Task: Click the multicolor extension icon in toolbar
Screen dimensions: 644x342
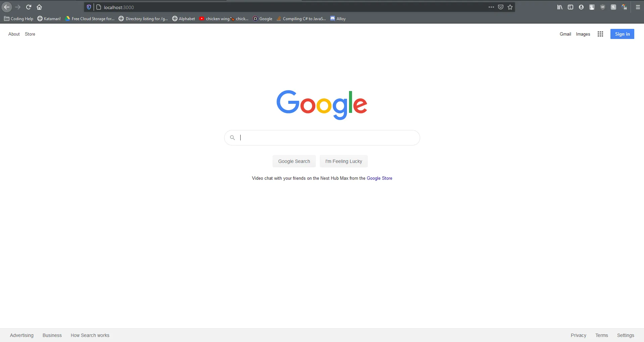Action: pyautogui.click(x=624, y=7)
